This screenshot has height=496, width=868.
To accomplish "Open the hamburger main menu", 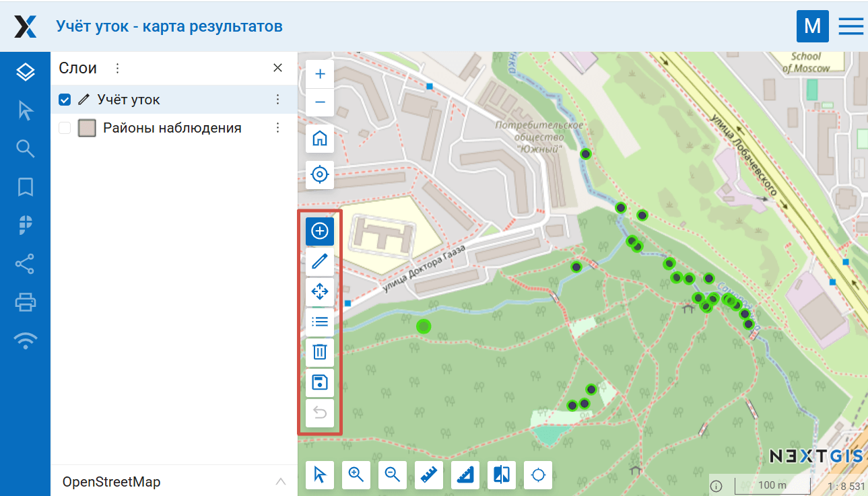I will 850,26.
